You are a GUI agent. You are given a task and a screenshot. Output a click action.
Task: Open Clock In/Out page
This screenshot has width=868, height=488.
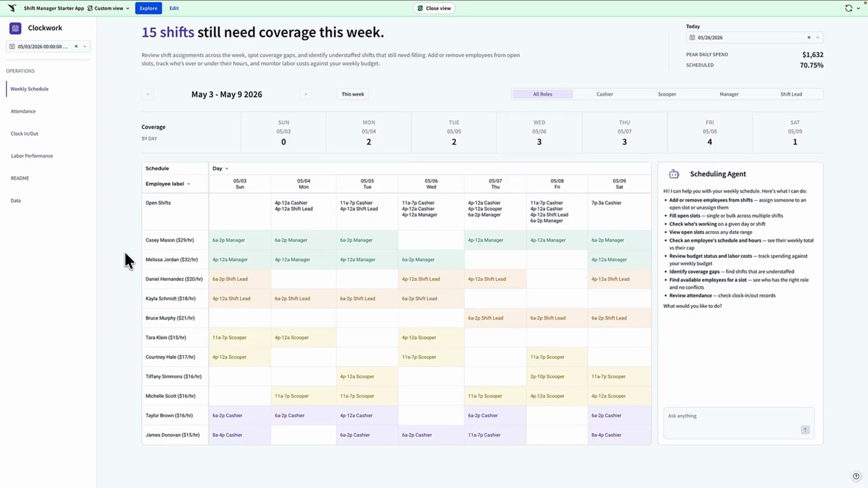[24, 133]
